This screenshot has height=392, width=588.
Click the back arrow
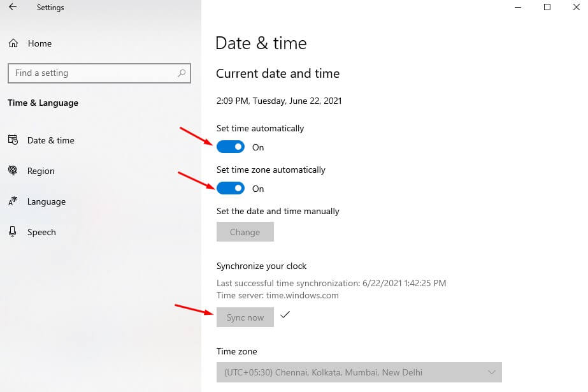(x=12, y=7)
